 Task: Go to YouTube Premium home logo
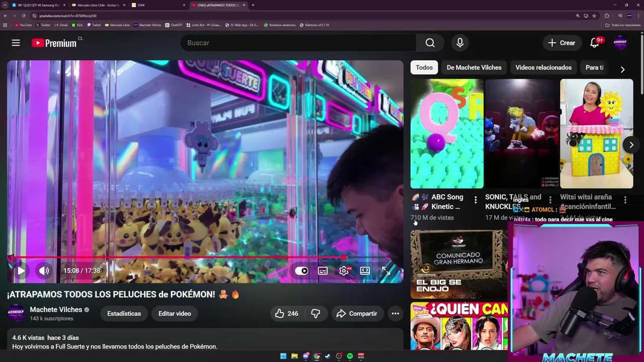click(x=54, y=43)
